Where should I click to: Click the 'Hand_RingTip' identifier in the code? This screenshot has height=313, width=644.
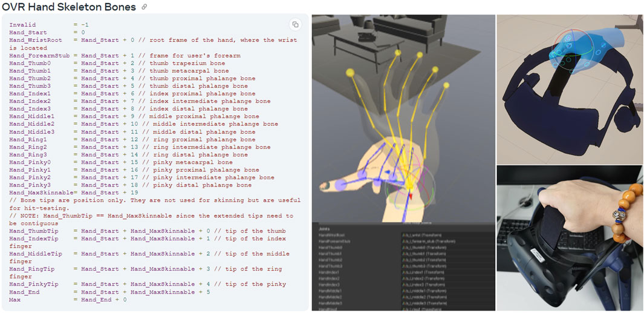32,269
